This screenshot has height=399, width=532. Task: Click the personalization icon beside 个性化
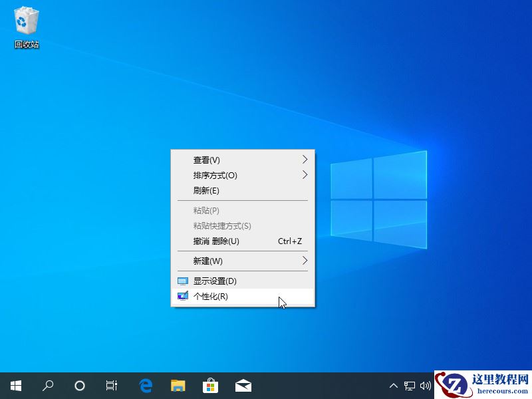184,297
